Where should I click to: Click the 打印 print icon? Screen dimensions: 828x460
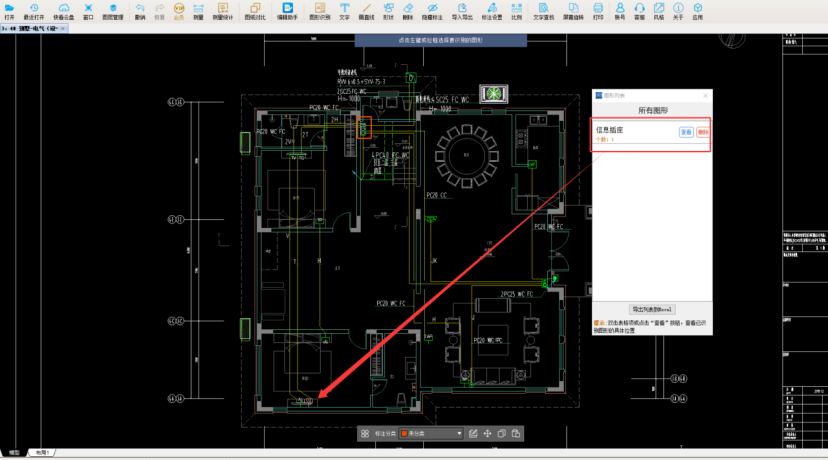tap(598, 10)
